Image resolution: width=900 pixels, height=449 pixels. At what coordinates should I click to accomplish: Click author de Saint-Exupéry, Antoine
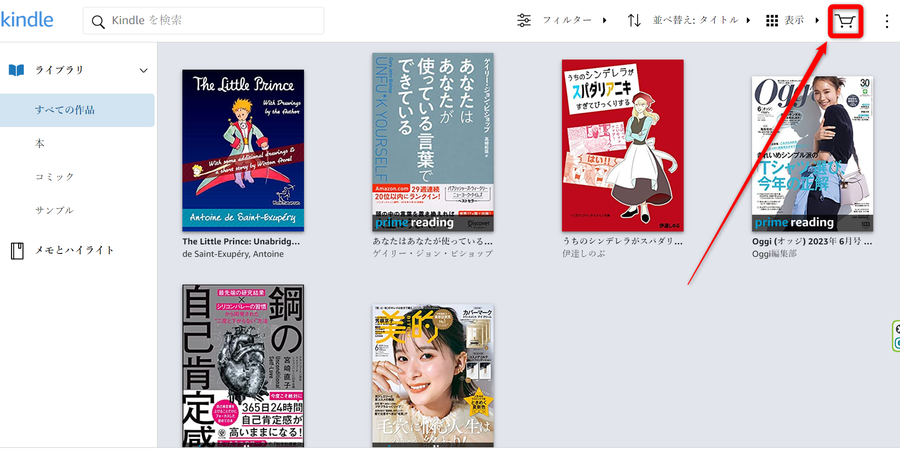(x=233, y=254)
